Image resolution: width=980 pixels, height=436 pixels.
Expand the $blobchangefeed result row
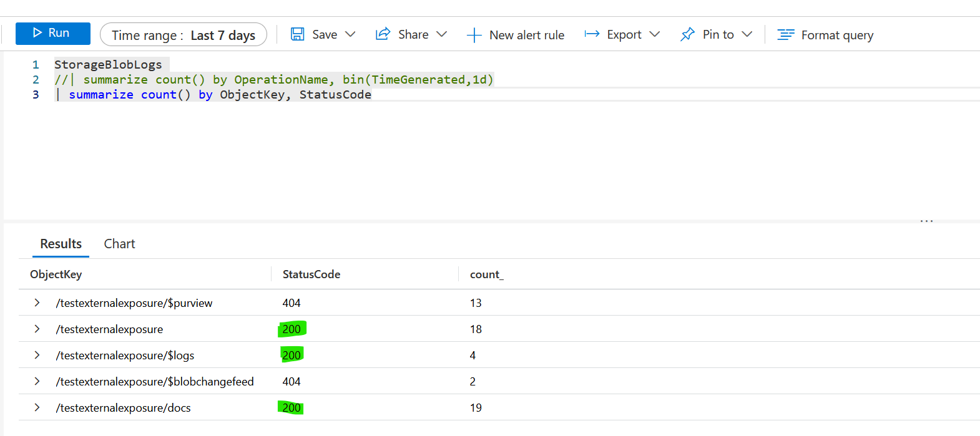pyautogui.click(x=37, y=381)
